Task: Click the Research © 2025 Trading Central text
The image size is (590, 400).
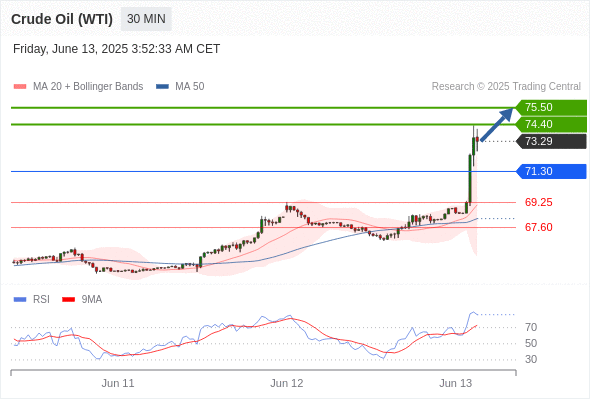Action: click(x=506, y=87)
